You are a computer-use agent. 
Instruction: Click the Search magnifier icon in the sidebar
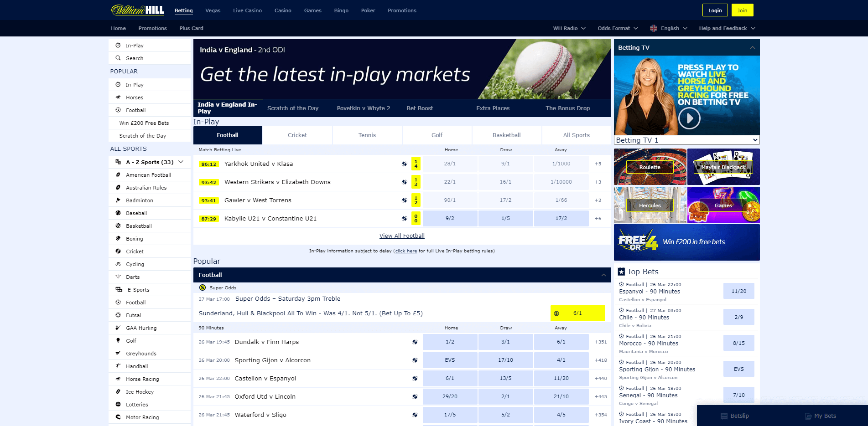tap(118, 58)
